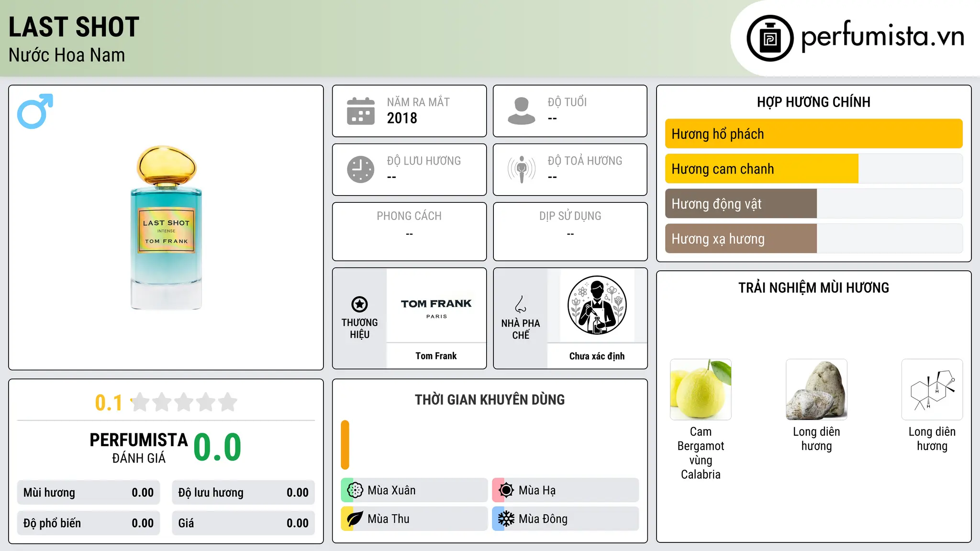
Task: Click the Mùa Đông snowflake icon
Action: pyautogui.click(x=506, y=519)
